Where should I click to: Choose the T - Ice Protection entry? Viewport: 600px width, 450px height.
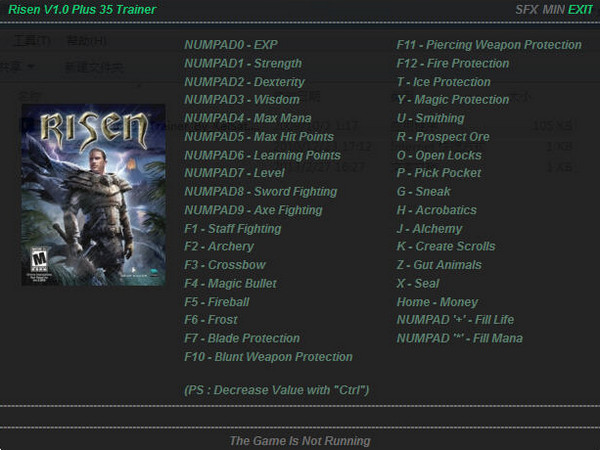pos(443,82)
